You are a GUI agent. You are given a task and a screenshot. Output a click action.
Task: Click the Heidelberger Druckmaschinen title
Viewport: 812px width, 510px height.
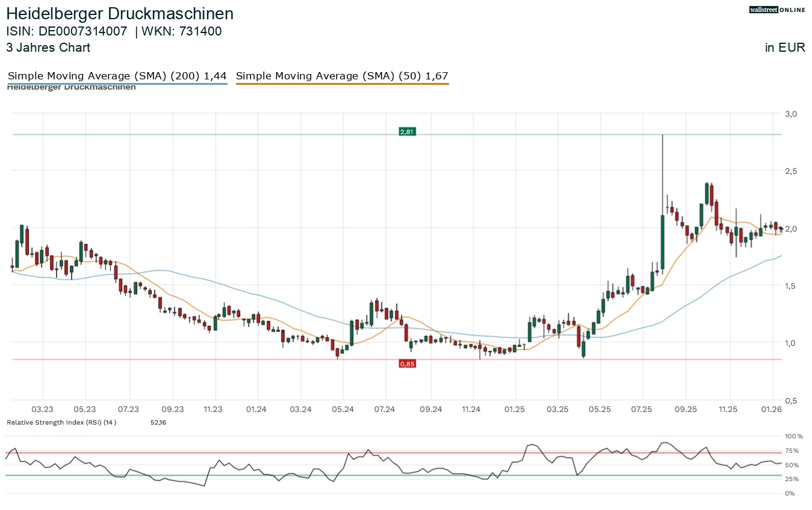pyautogui.click(x=120, y=14)
